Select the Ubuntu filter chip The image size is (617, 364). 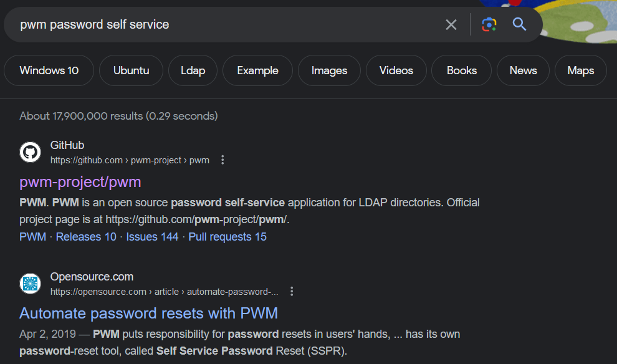tap(131, 70)
